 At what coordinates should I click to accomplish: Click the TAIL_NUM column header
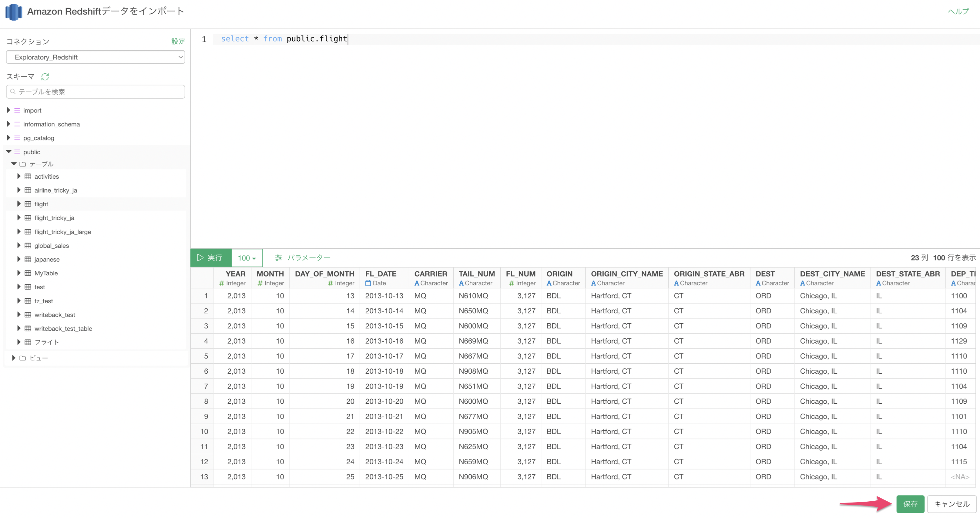477,278
